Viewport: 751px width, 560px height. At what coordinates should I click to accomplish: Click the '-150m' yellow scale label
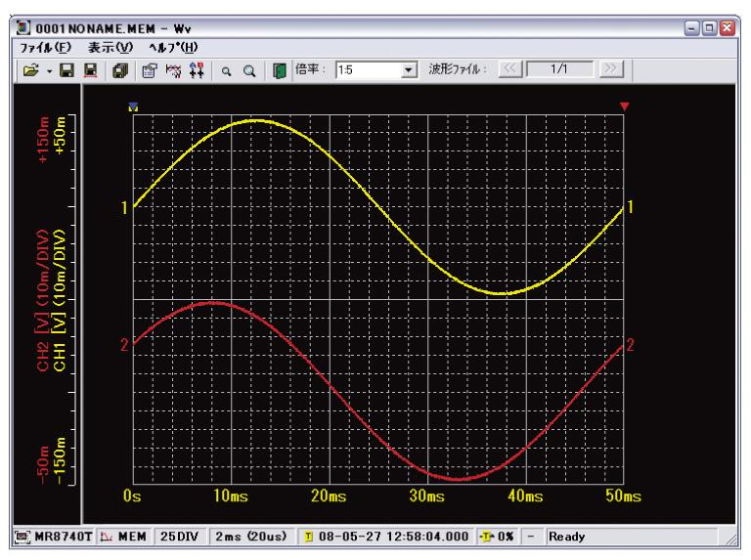coord(60,460)
